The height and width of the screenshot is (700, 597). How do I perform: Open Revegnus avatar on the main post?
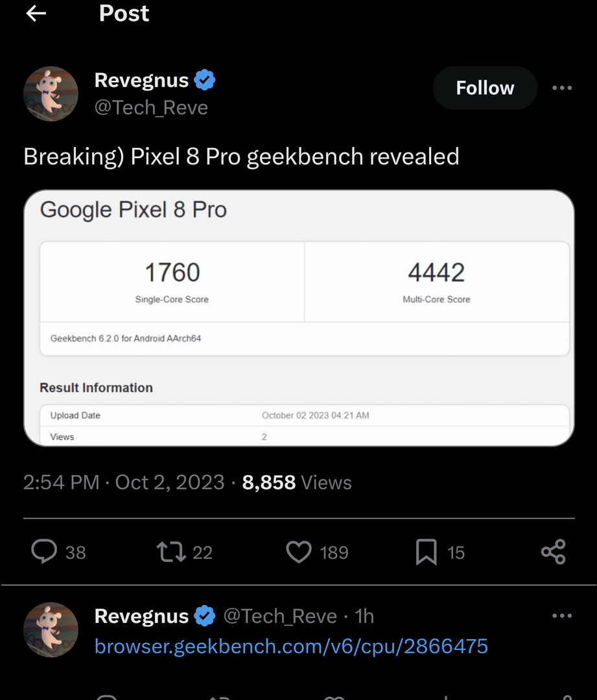point(51,93)
